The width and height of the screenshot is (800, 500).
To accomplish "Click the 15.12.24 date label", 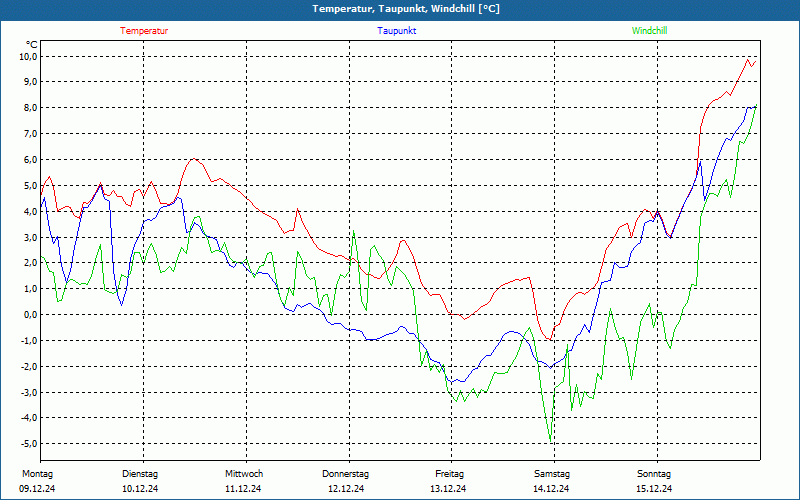I will click(654, 489).
